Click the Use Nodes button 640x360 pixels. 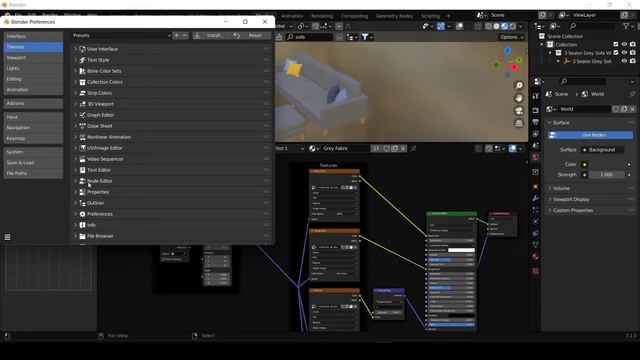[590, 135]
